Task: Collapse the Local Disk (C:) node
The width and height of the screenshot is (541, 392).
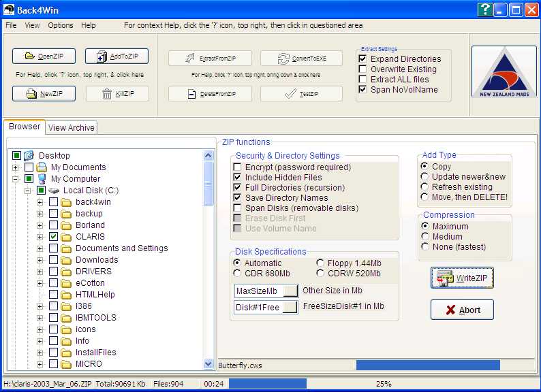Action: 28,191
